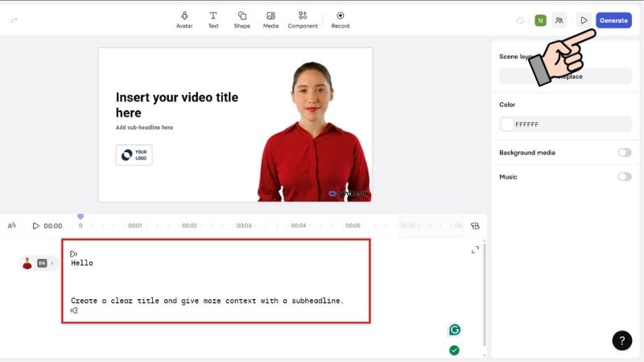Click the green checkmark status icon
Viewport: 644px width, 362px height.
coord(454,350)
